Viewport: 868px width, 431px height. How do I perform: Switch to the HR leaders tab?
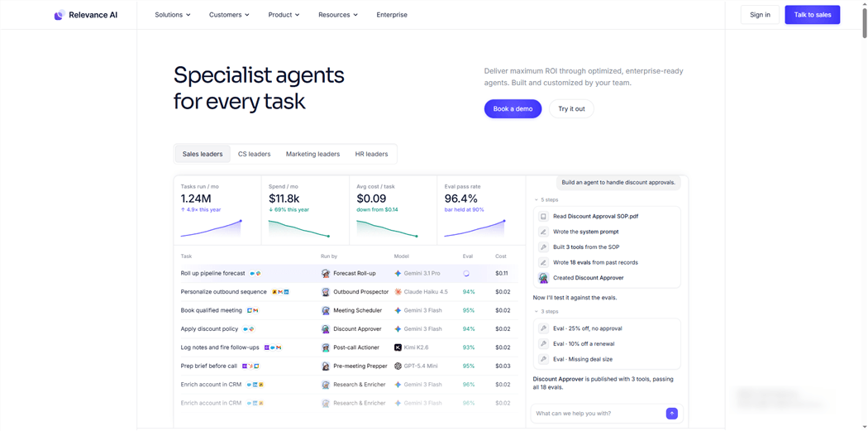(371, 154)
